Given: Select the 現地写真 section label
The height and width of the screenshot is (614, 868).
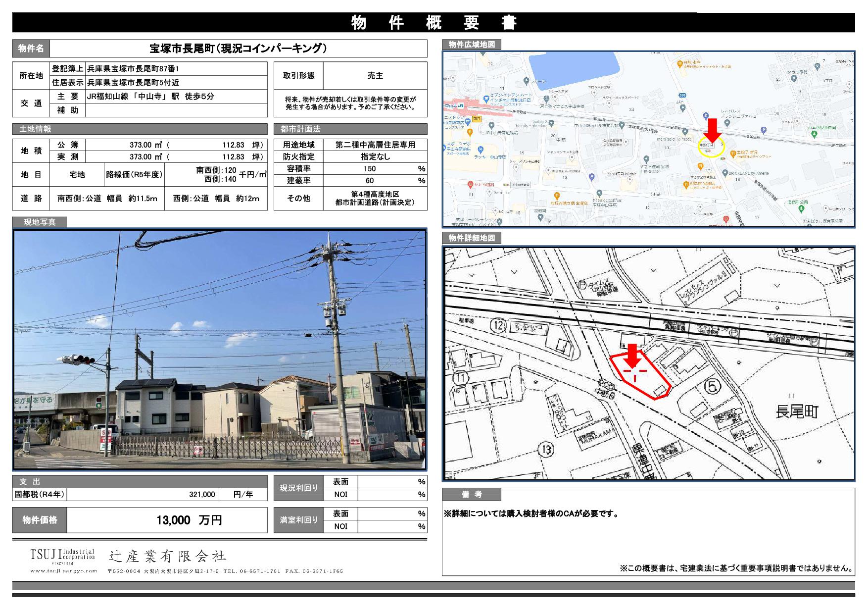Looking at the screenshot, I should 40,222.
